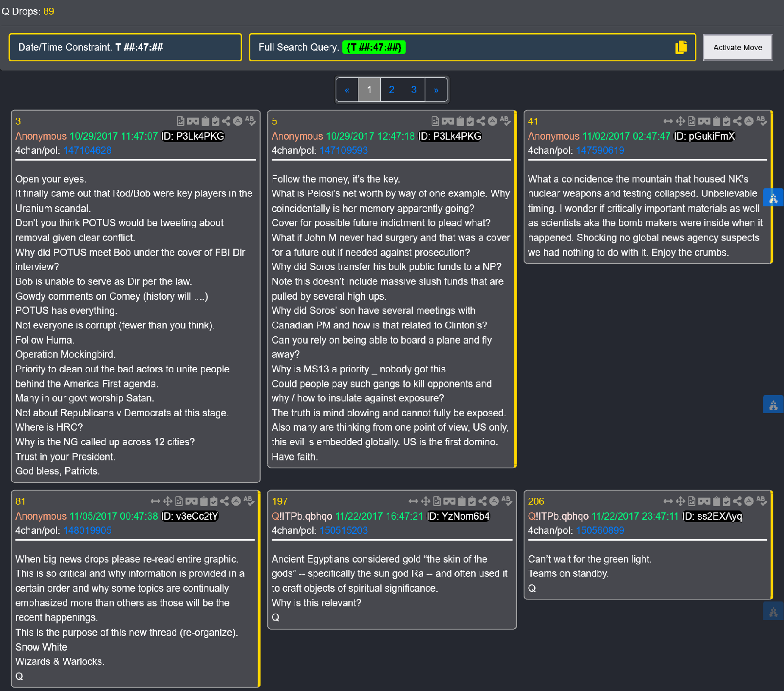Click image file icon on drop 5
This screenshot has width=784, height=691.
click(x=435, y=121)
